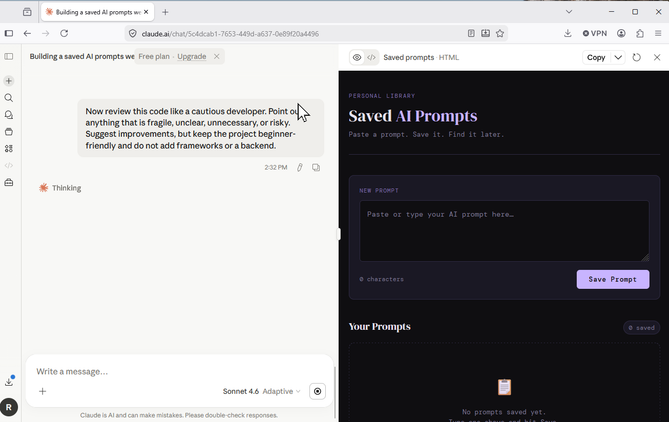Open the projects box icon in sidebar

9,132
